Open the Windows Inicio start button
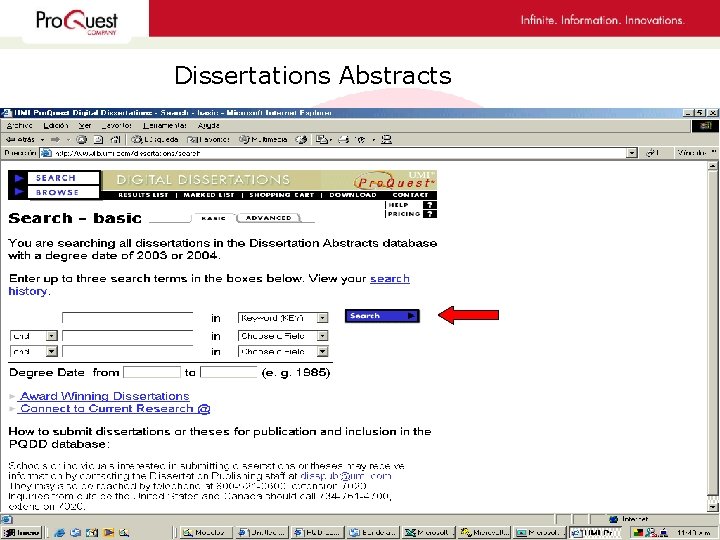The width and height of the screenshot is (720, 540). click(x=22, y=533)
